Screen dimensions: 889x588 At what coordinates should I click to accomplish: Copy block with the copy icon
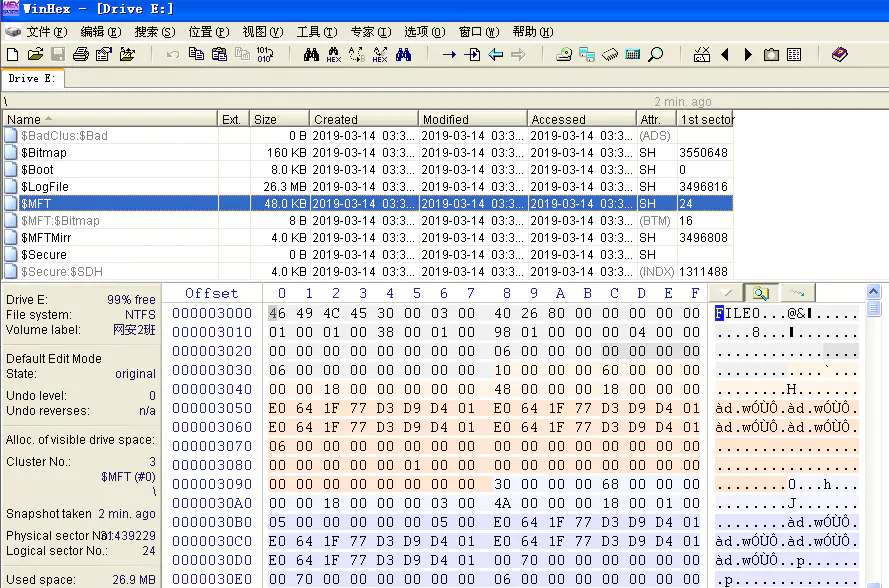click(196, 54)
